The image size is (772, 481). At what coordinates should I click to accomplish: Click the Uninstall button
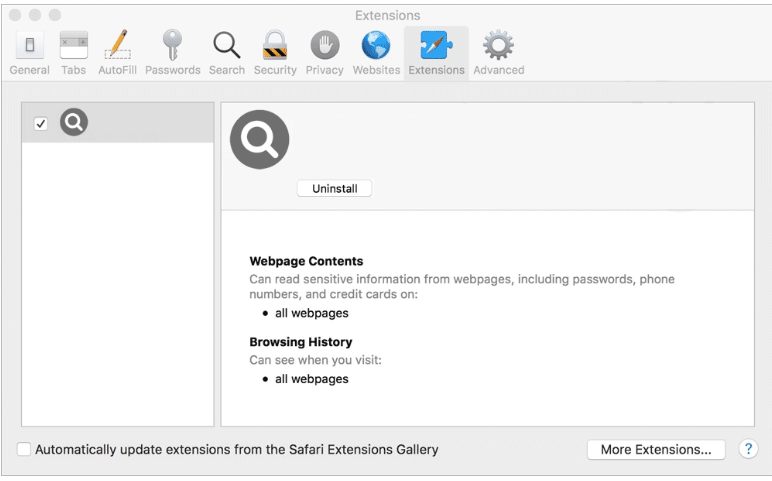(x=334, y=188)
